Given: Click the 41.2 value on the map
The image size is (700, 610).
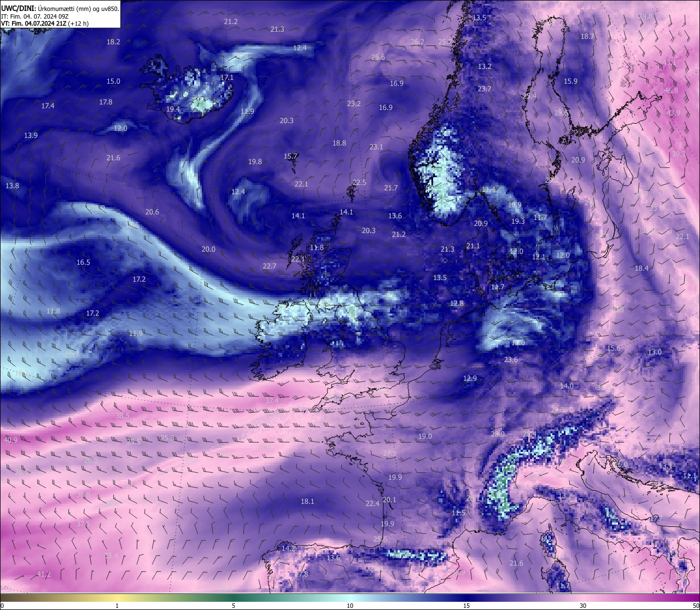Looking at the screenshot, I should pyautogui.click(x=44, y=574).
